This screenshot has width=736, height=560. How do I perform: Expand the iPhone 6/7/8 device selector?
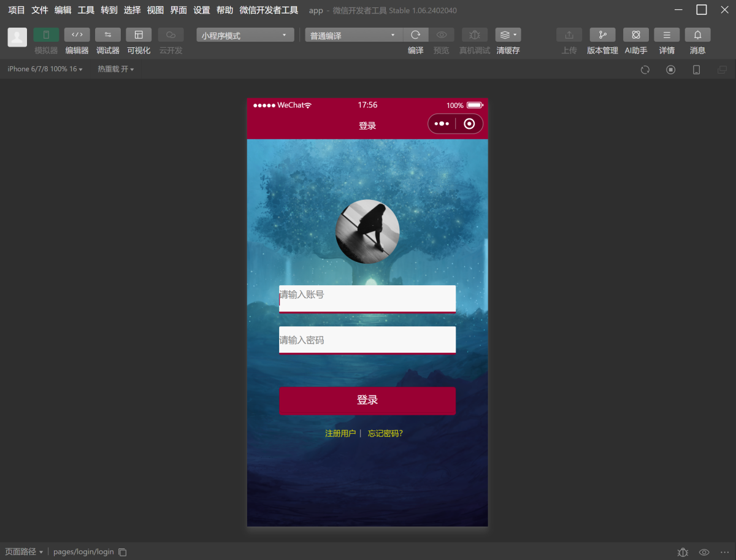click(x=45, y=69)
